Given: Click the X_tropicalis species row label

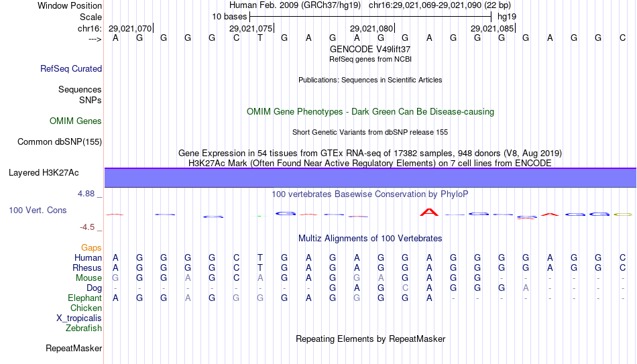Looking at the screenshot, I should click(x=79, y=318).
